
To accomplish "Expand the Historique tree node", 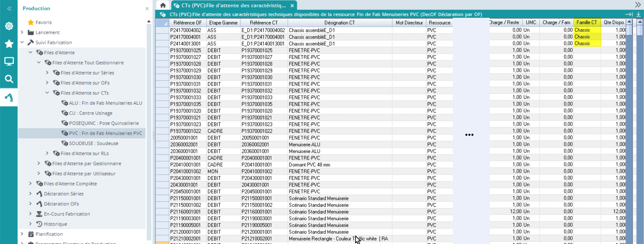I will [x=31, y=224].
